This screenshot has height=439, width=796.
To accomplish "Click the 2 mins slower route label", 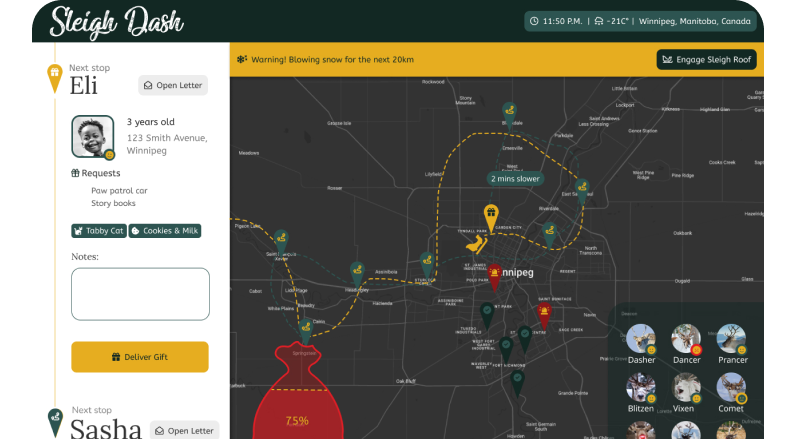I will [x=515, y=178].
